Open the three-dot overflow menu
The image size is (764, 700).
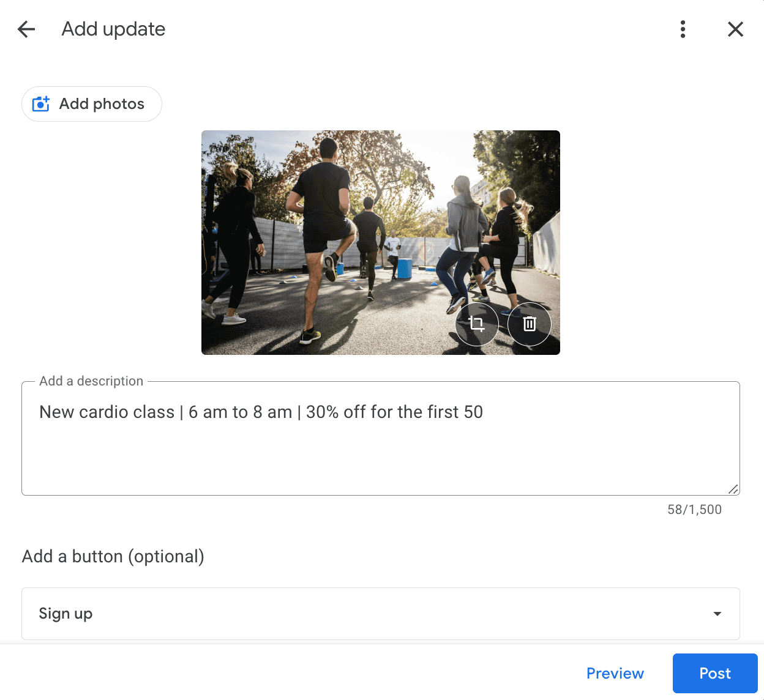pyautogui.click(x=683, y=29)
